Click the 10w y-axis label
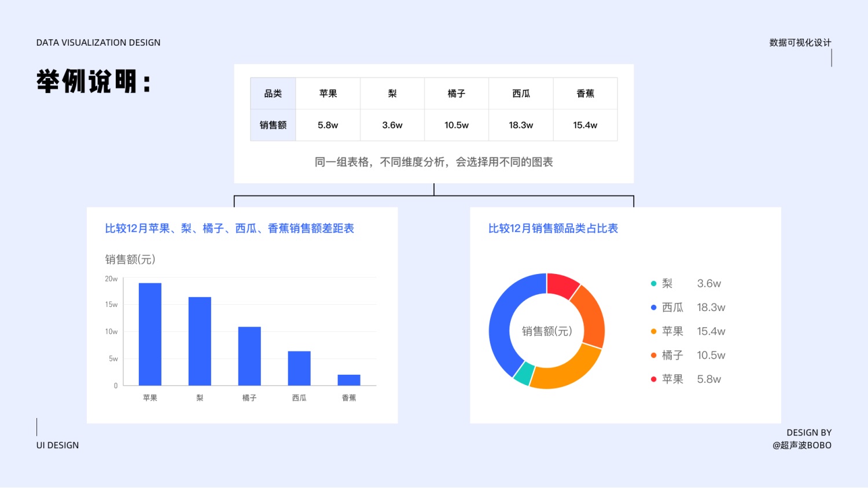This screenshot has height=488, width=868. point(111,332)
